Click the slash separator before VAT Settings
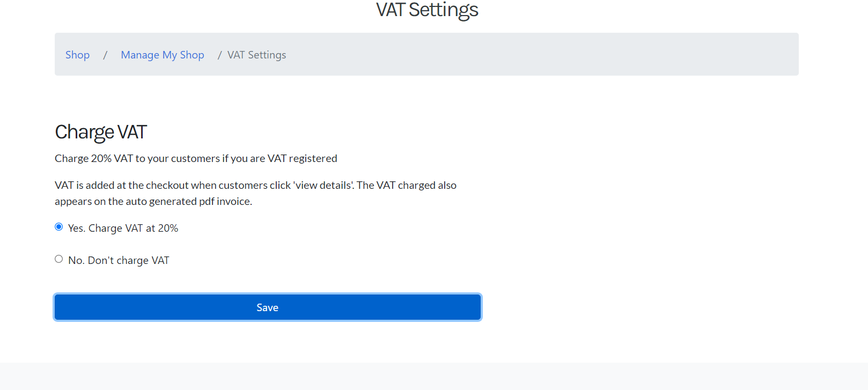This screenshot has height=390, width=868. (x=219, y=55)
